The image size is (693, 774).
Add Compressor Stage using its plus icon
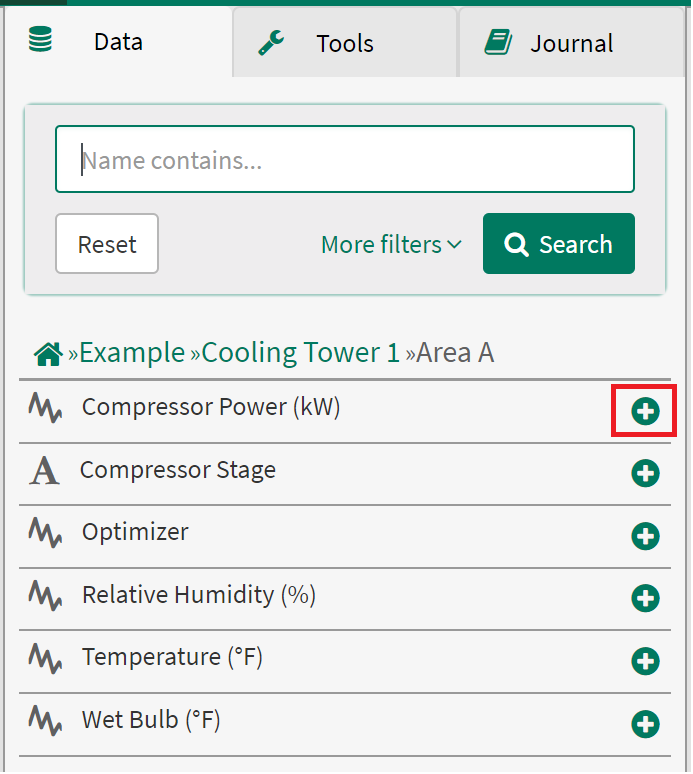tap(645, 473)
